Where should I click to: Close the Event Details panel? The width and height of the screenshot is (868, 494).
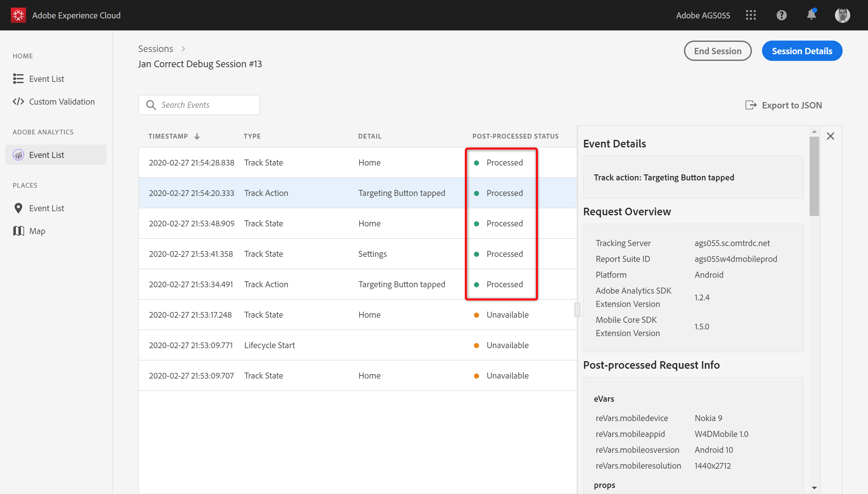(x=830, y=136)
